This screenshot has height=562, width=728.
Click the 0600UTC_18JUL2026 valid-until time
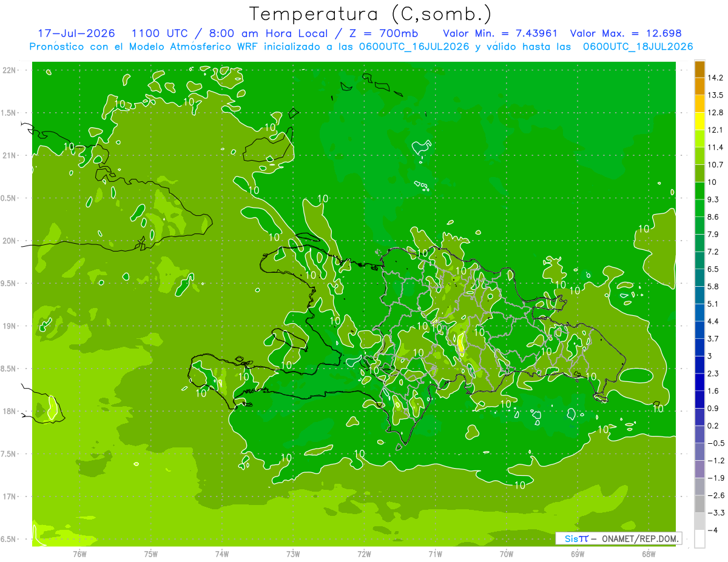pos(638,47)
